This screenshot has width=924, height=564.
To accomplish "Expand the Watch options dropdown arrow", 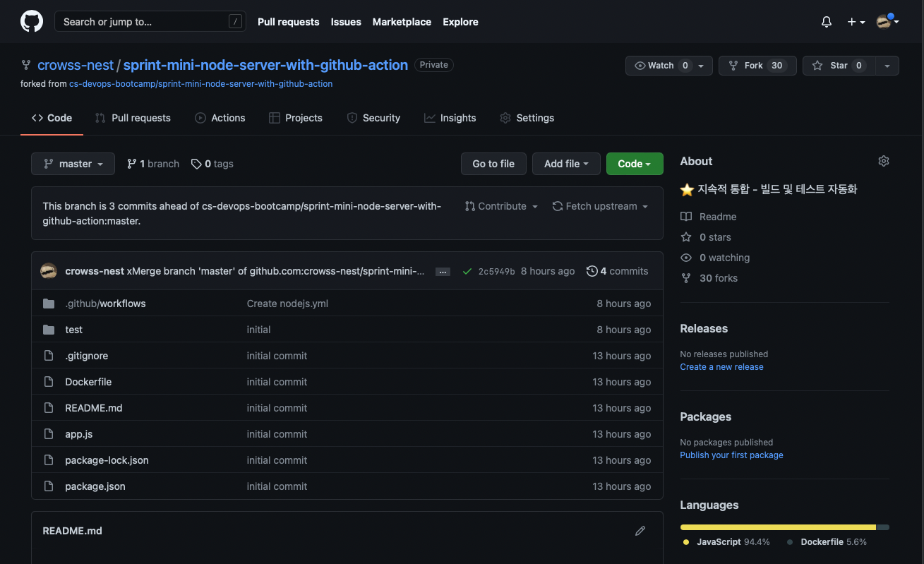I will [x=701, y=66].
